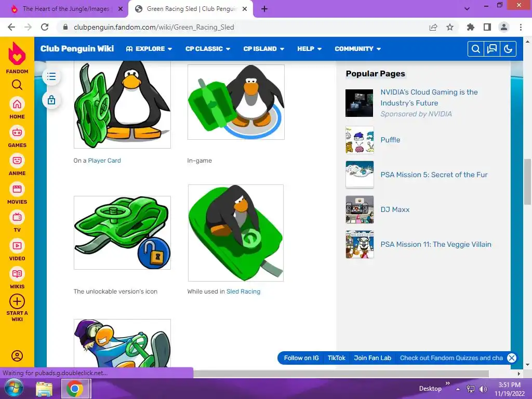Click the Club Penguin Wiki title
Image resolution: width=532 pixels, height=399 pixels.
[77, 48]
